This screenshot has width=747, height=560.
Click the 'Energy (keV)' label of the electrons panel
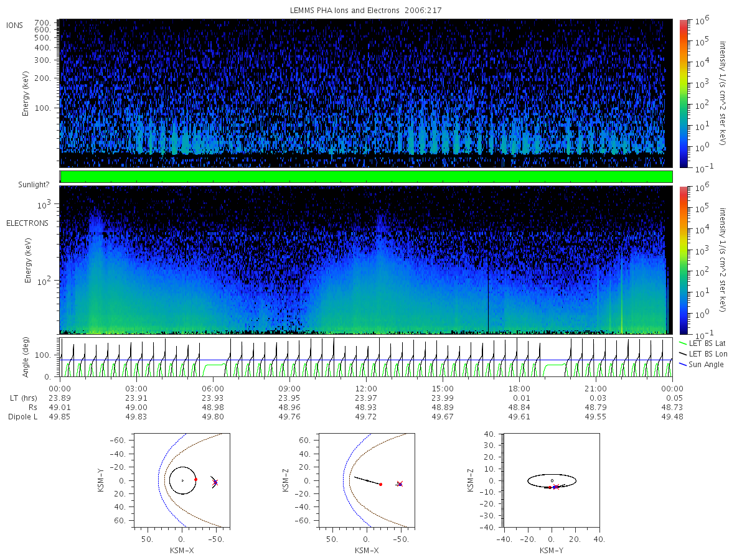27,260
